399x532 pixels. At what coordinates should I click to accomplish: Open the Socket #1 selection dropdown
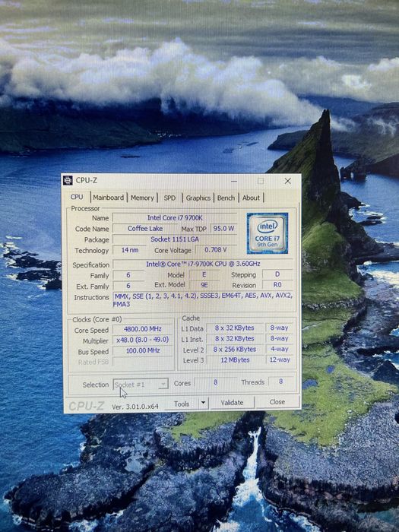coord(141,384)
